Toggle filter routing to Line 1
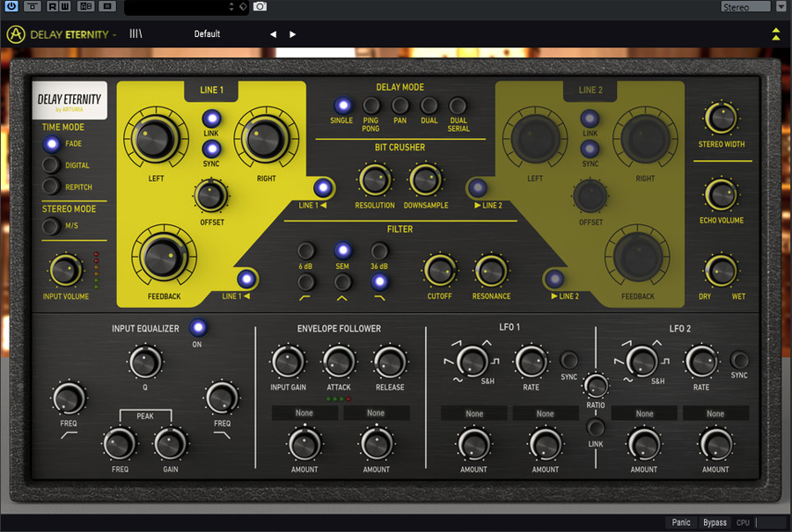Screen dimensions: 792x532 [x=246, y=278]
